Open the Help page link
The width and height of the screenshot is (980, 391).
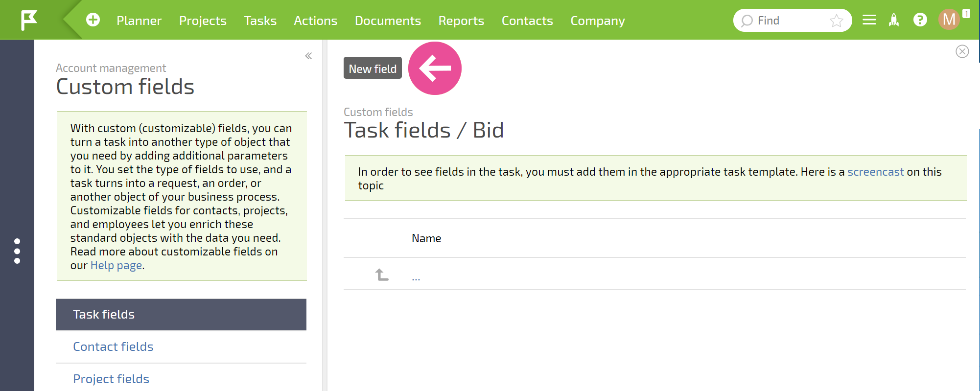[117, 265]
